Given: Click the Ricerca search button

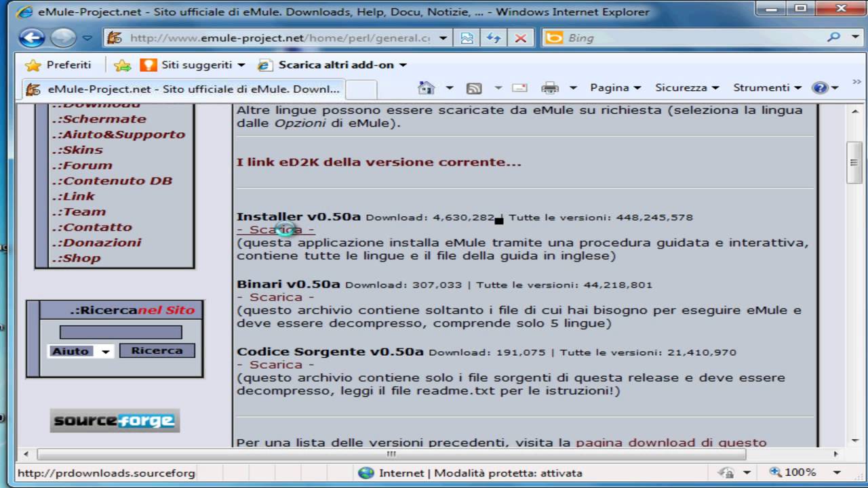Looking at the screenshot, I should pos(157,350).
